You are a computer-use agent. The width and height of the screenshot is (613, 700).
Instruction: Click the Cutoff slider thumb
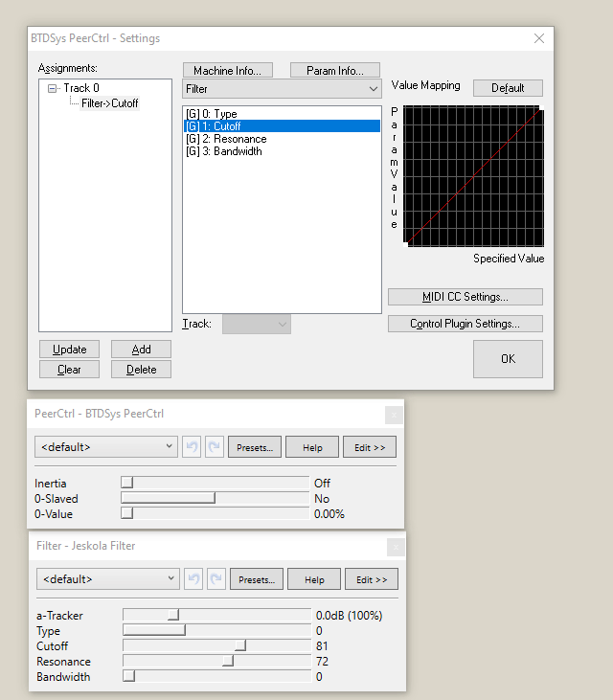point(240,645)
